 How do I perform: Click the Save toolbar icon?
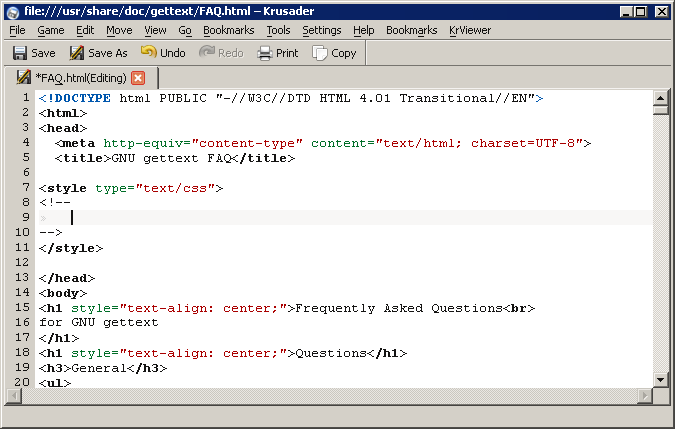click(19, 53)
